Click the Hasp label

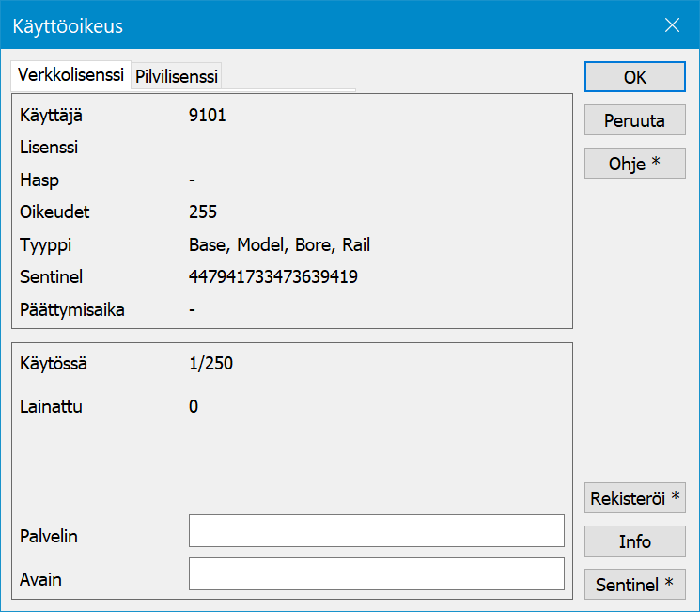click(39, 180)
